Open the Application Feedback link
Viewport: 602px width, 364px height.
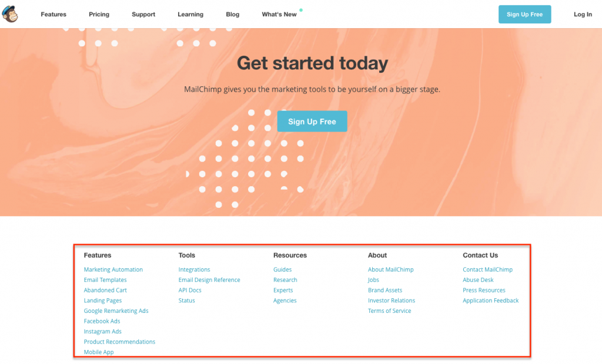pos(491,301)
